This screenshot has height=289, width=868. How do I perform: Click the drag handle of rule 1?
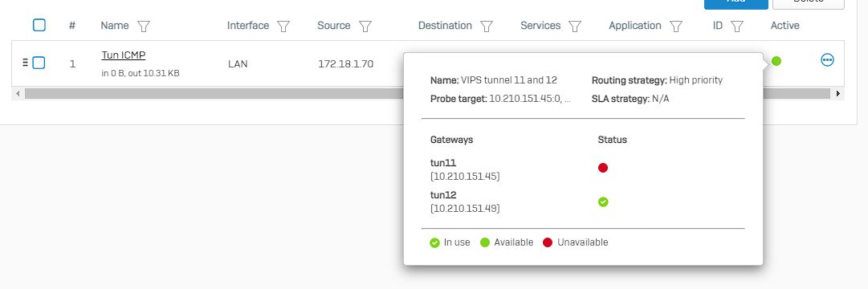click(x=25, y=62)
